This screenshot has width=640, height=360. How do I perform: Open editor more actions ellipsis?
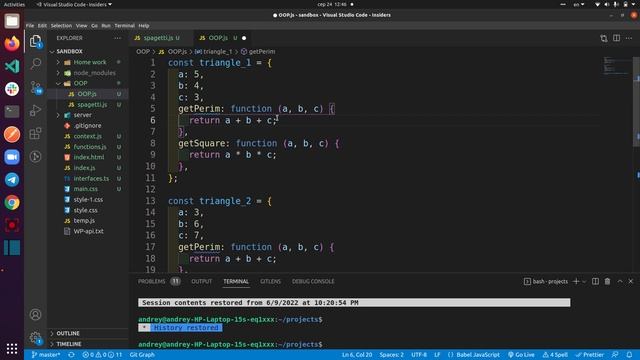629,38
